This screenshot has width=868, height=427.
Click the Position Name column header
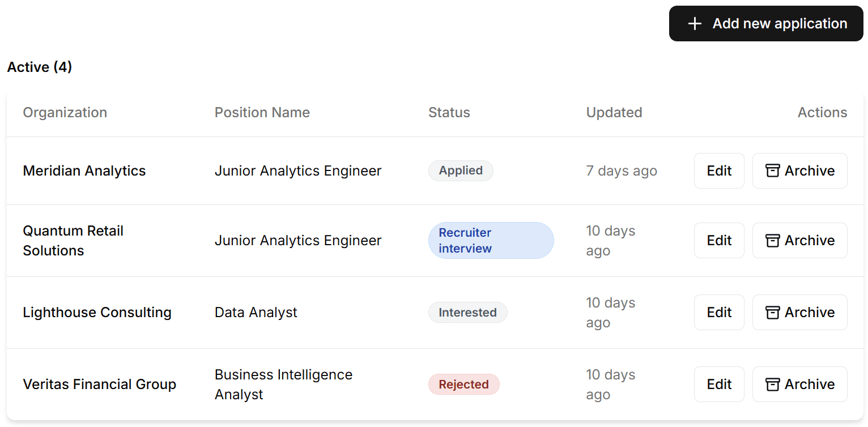coord(262,112)
